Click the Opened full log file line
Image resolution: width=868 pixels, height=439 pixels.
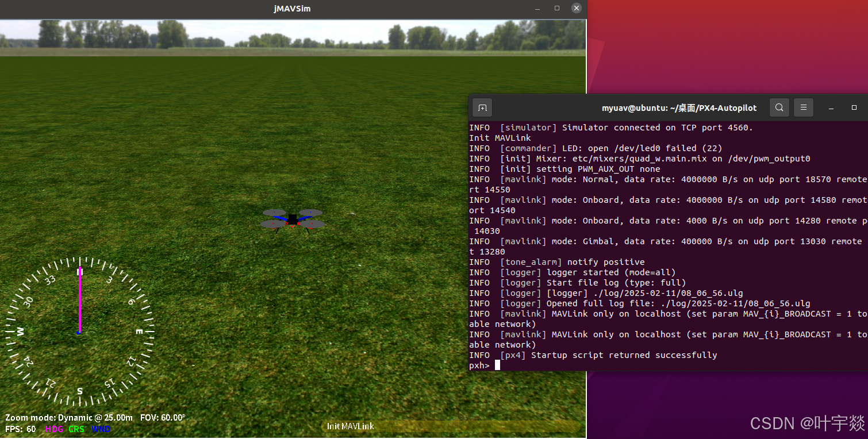click(x=640, y=303)
